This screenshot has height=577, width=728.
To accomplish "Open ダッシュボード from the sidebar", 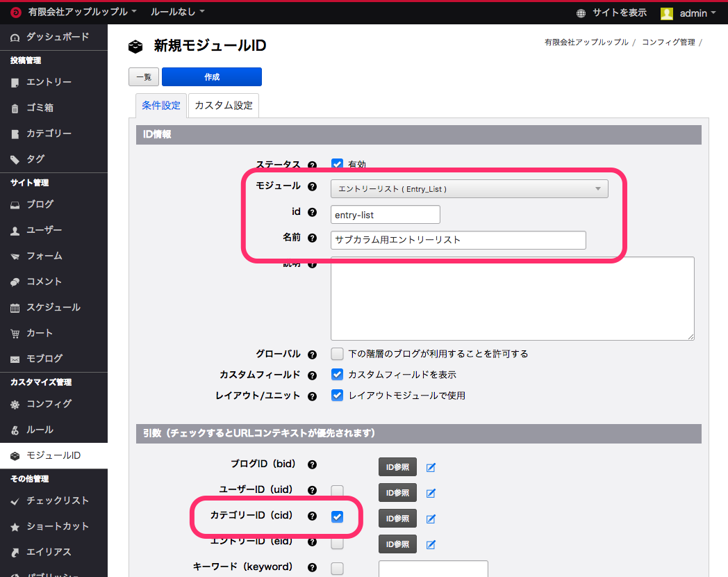I will click(x=57, y=36).
